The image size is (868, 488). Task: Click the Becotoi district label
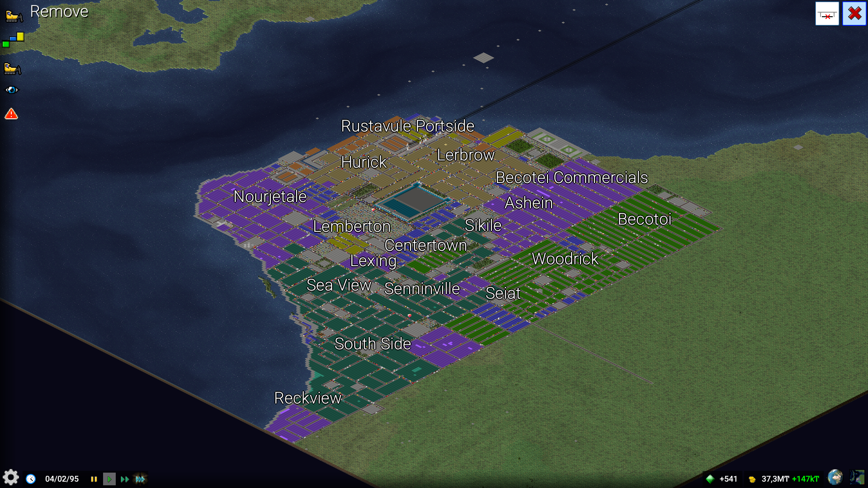tap(644, 219)
